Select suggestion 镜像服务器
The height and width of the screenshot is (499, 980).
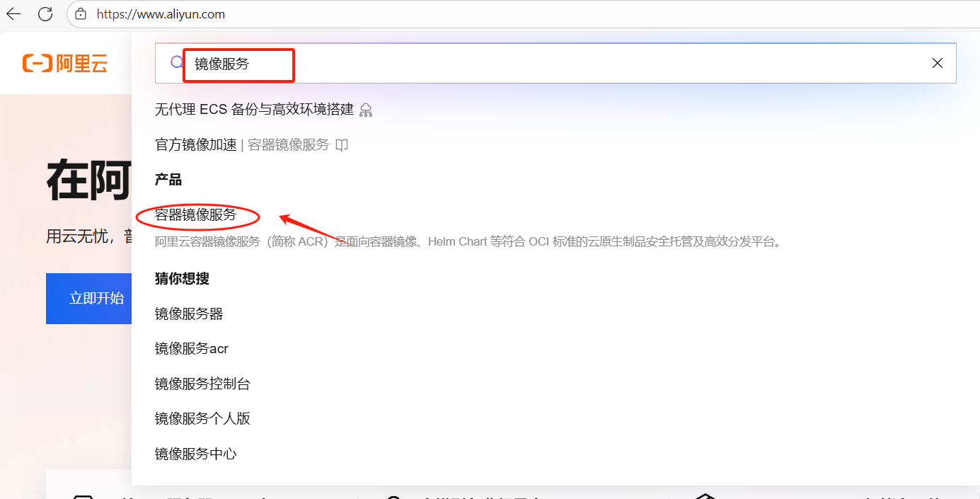(189, 314)
